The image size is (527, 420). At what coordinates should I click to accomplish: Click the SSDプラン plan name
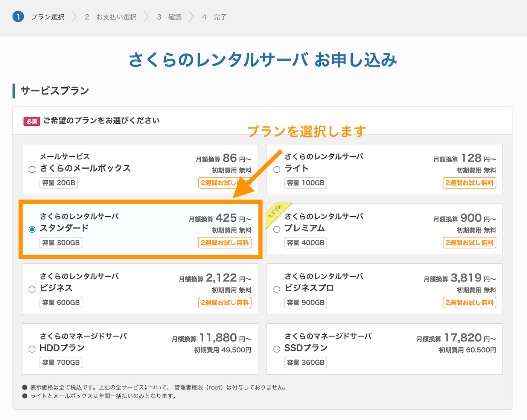pyautogui.click(x=306, y=348)
